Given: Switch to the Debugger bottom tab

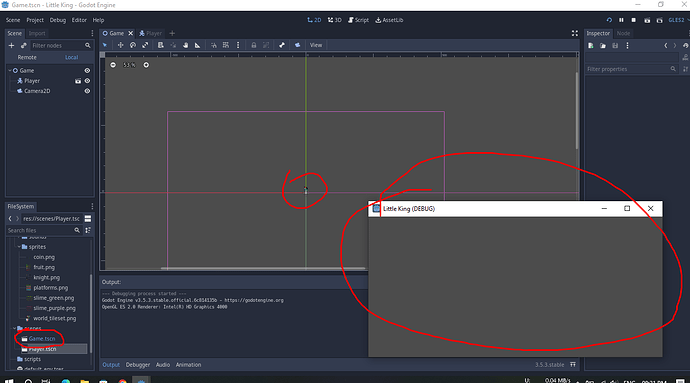Looking at the screenshot, I should [x=138, y=365].
